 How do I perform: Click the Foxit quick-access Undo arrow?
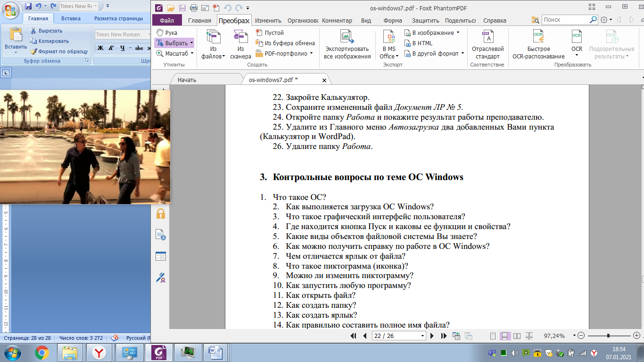click(228, 8)
